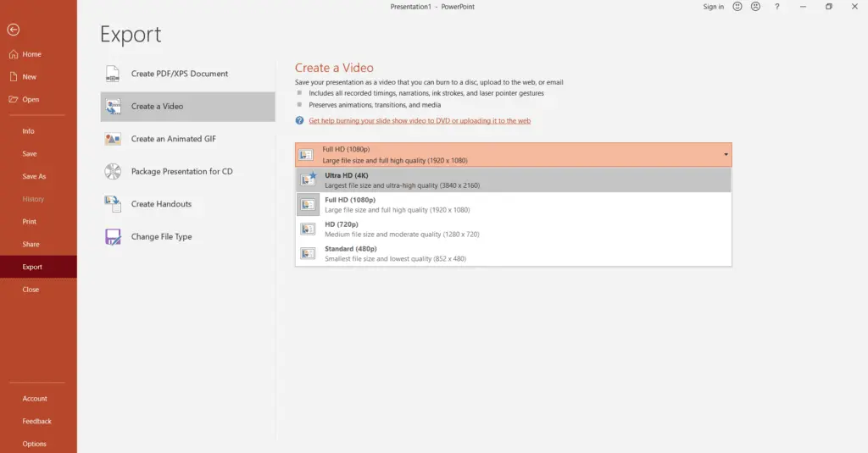Open the Info tab in sidebar
Image resolution: width=868 pixels, height=453 pixels.
28,131
